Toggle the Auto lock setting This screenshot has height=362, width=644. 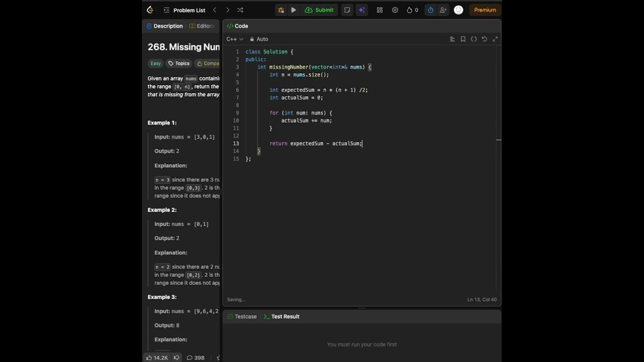(259, 39)
